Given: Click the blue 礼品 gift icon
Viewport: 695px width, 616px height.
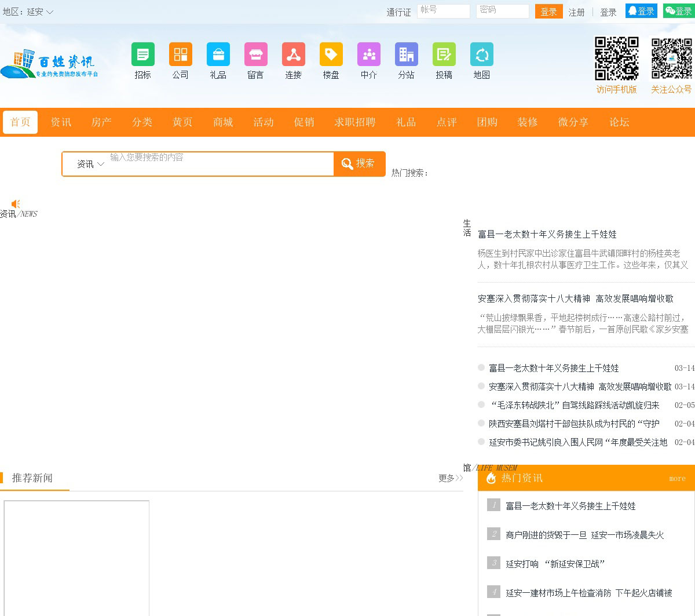Looking at the screenshot, I should click(x=218, y=54).
